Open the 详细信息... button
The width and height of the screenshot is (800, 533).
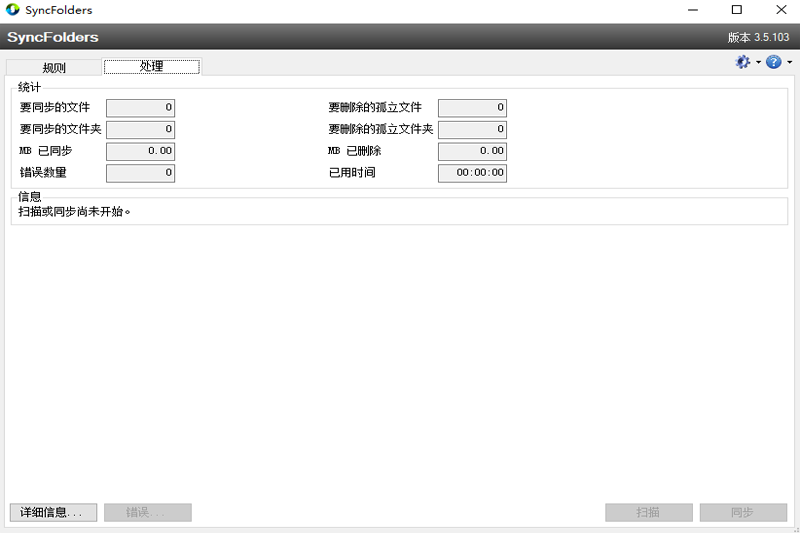coord(54,512)
